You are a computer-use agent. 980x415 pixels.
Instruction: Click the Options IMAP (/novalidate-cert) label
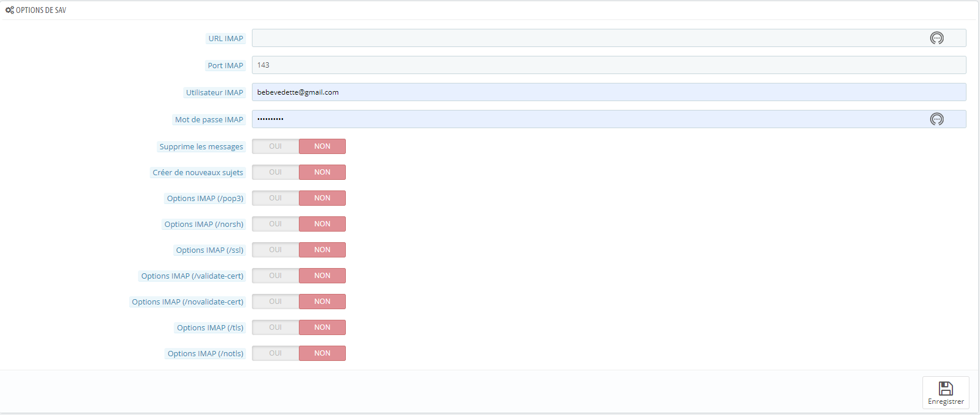coord(187,302)
